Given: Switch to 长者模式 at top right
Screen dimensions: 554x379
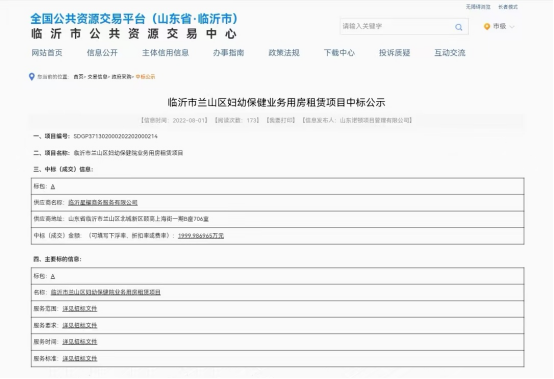Looking at the screenshot, I should coord(508,7).
